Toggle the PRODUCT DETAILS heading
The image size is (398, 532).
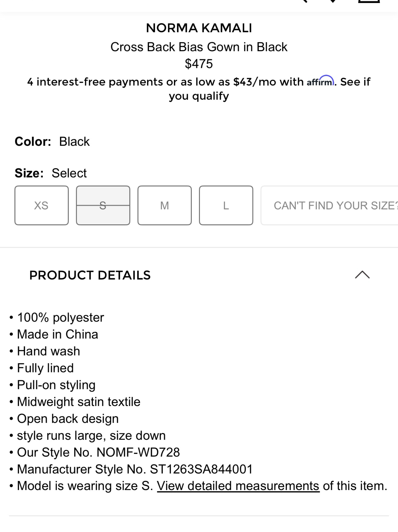coord(90,275)
